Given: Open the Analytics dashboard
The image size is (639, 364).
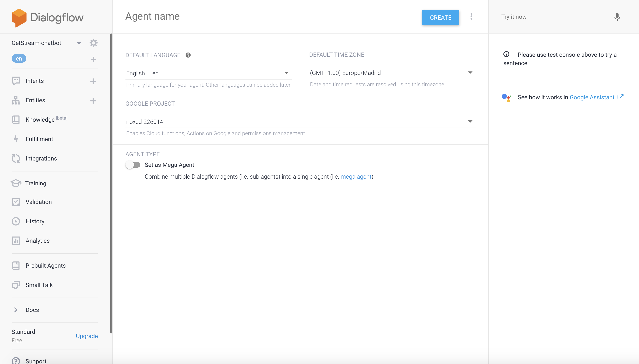Looking at the screenshot, I should (38, 240).
